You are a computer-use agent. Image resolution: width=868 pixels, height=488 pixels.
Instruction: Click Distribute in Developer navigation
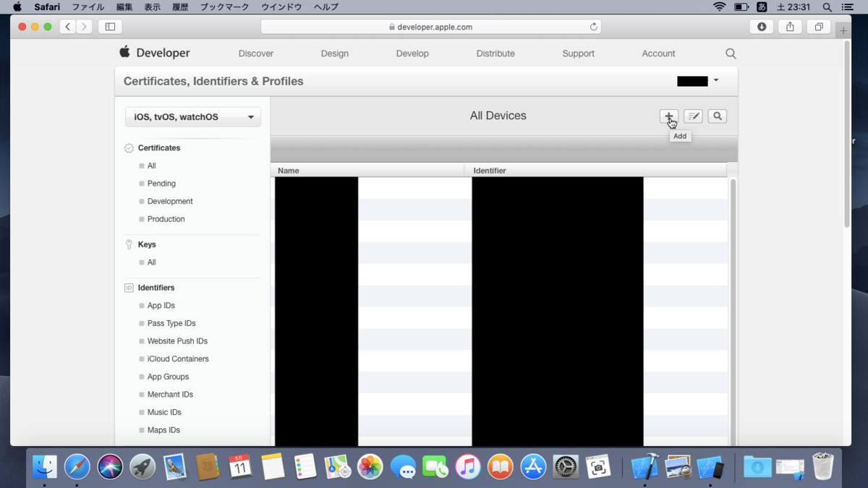coord(495,53)
